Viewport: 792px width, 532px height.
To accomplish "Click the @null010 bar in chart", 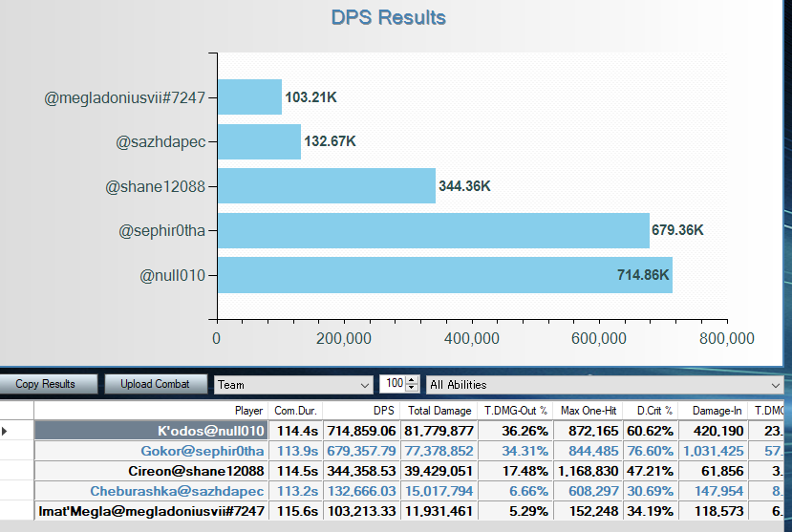I will [444, 275].
